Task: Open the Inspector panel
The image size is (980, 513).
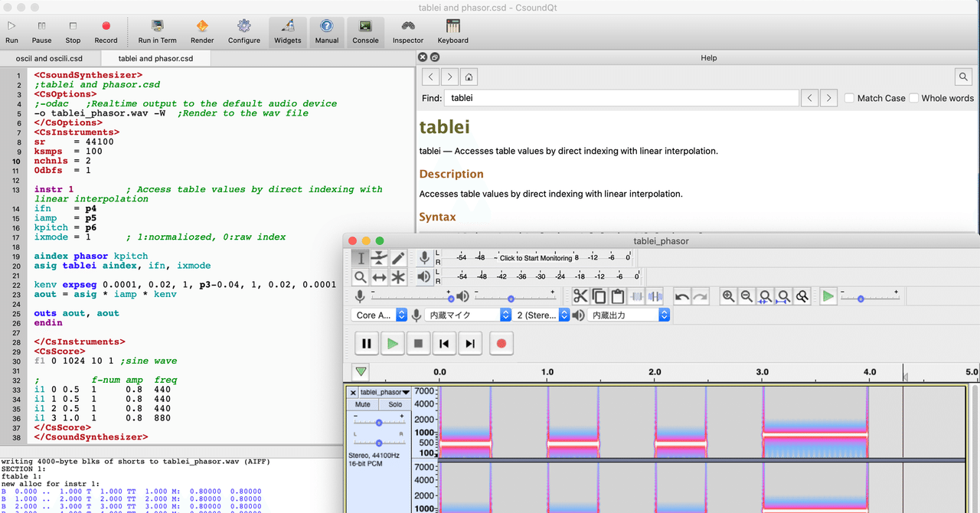Action: 408,31
